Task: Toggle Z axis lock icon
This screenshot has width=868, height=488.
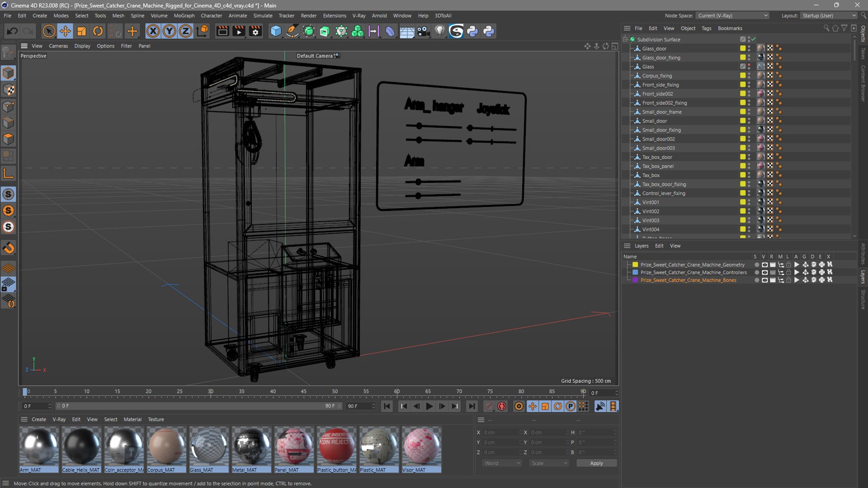Action: click(185, 31)
